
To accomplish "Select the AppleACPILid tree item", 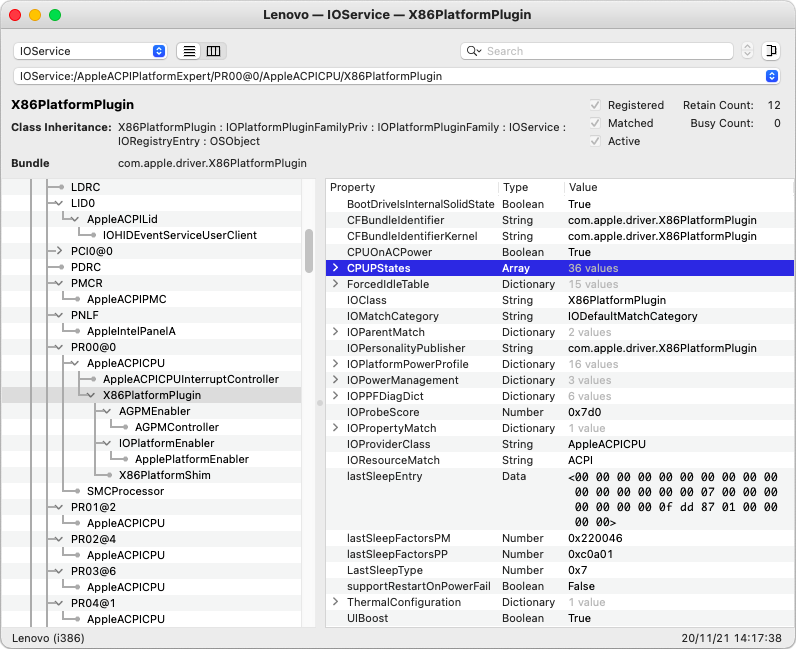I will tap(122, 219).
